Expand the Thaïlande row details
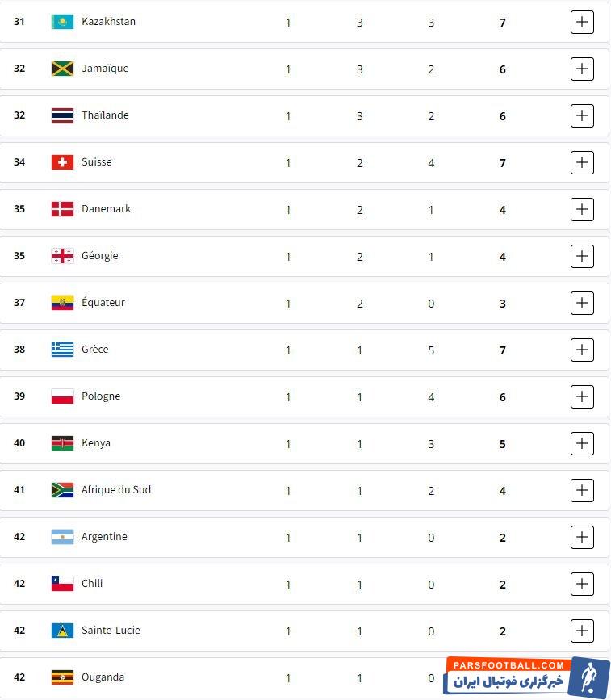Image resolution: width=611 pixels, height=700 pixels. (582, 115)
